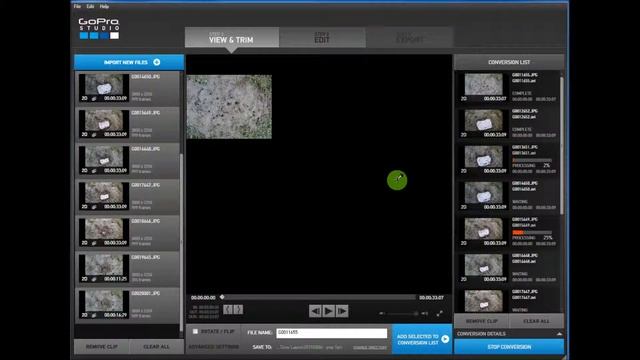This screenshot has width=640, height=360.
Task: Select clip G0016648.JPG in the import list
Action: (x=127, y=160)
